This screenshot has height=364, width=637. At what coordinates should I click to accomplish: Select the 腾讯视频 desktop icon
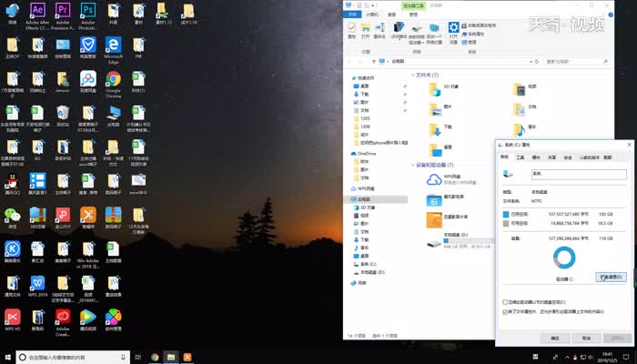87,320
